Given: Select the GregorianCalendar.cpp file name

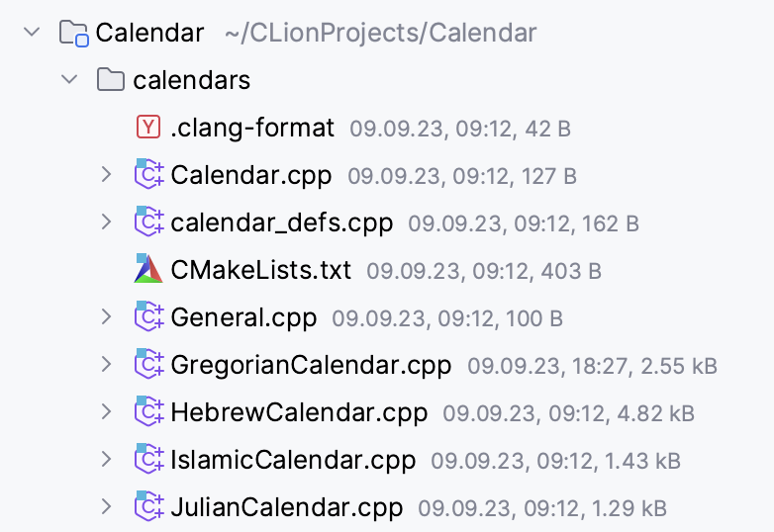Looking at the screenshot, I should (x=311, y=365).
